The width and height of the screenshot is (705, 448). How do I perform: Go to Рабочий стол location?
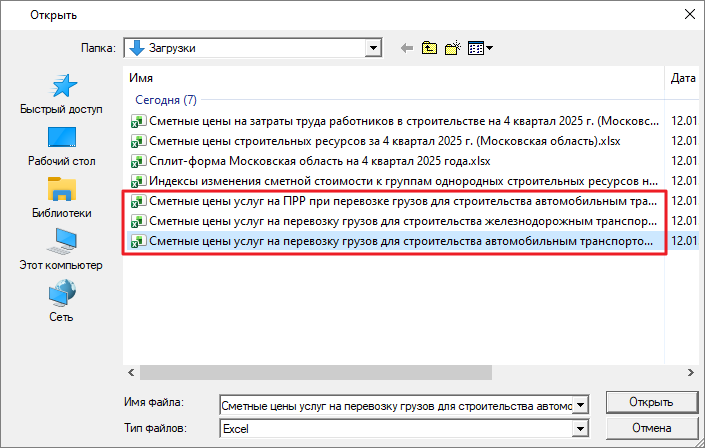pyautogui.click(x=62, y=144)
